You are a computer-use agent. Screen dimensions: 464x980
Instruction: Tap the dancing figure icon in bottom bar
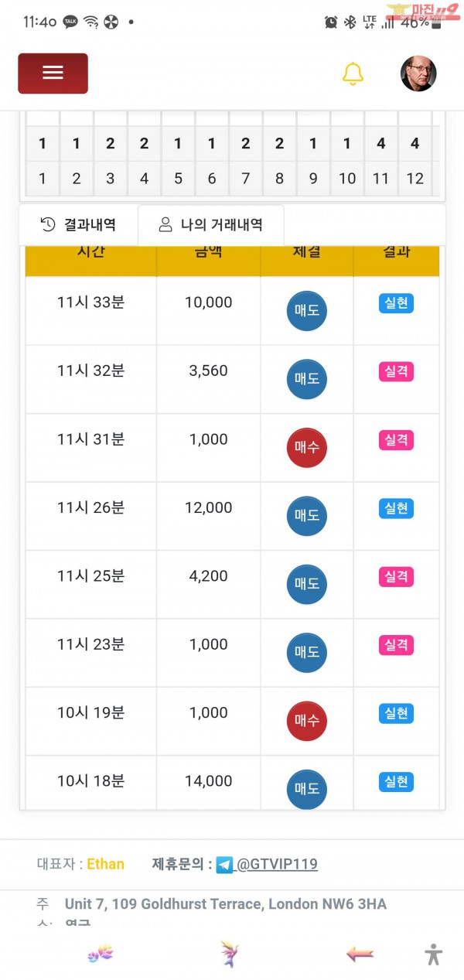(x=230, y=954)
